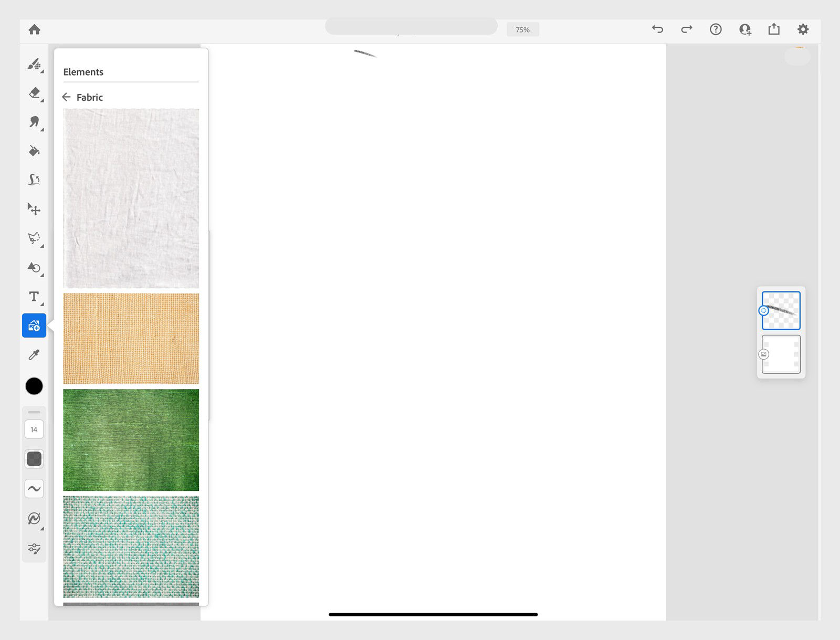Go back from Fabric category
The width and height of the screenshot is (840, 640).
pos(66,97)
